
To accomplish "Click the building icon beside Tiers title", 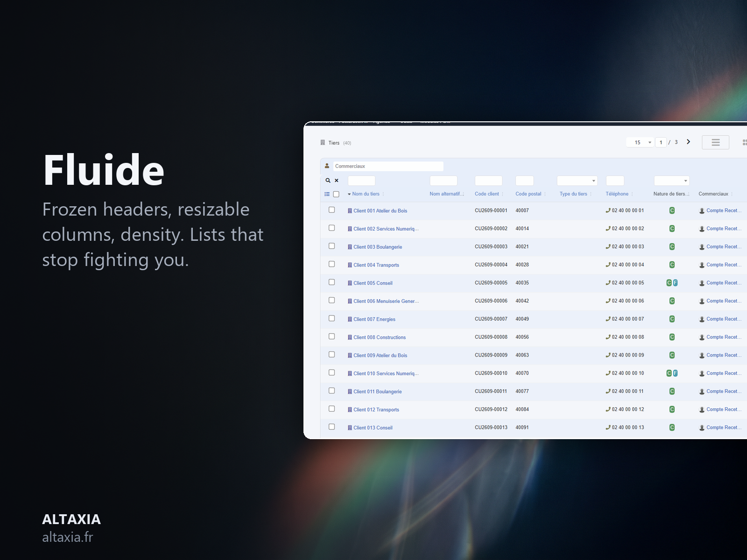I will point(323,143).
